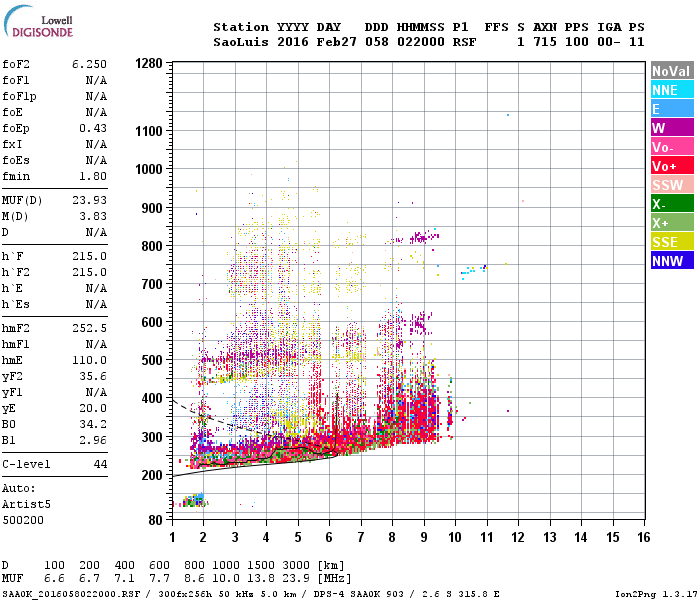
Task: Click the M(D) value 3.83
Action: 93,216
